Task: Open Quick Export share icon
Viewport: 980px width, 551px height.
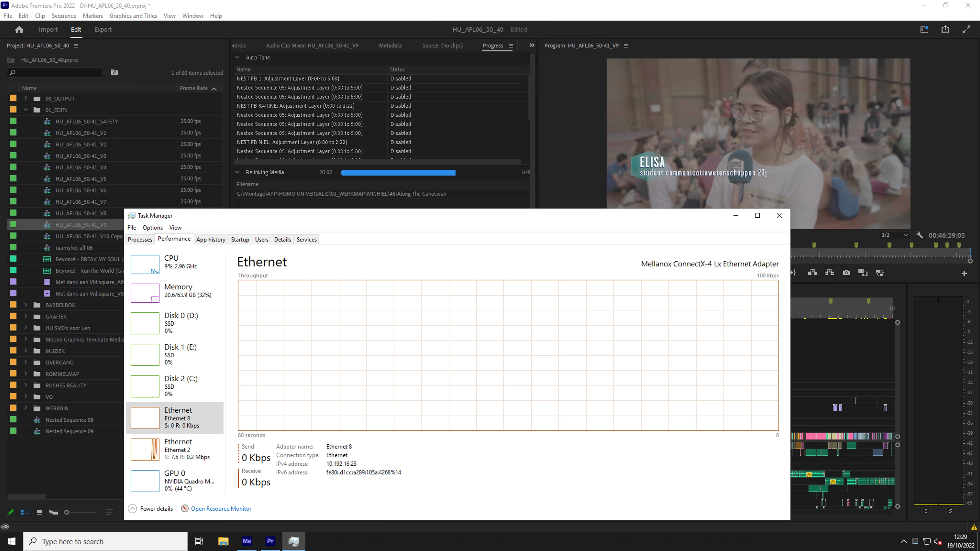Action: [x=945, y=29]
